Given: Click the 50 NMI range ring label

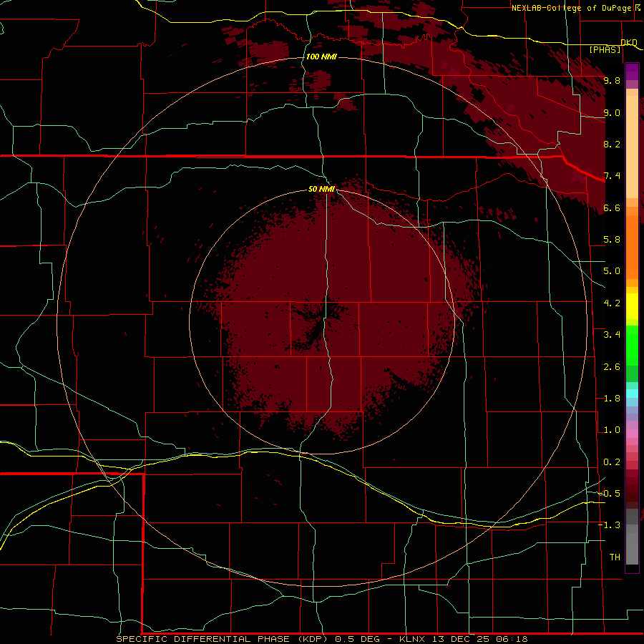Looking at the screenshot, I should click(x=321, y=189).
